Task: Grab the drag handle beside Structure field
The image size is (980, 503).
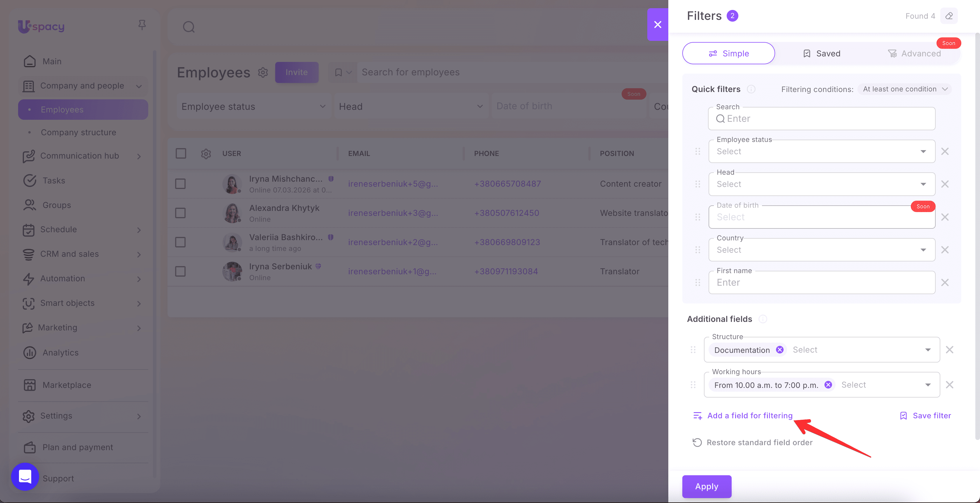Action: 693,350
